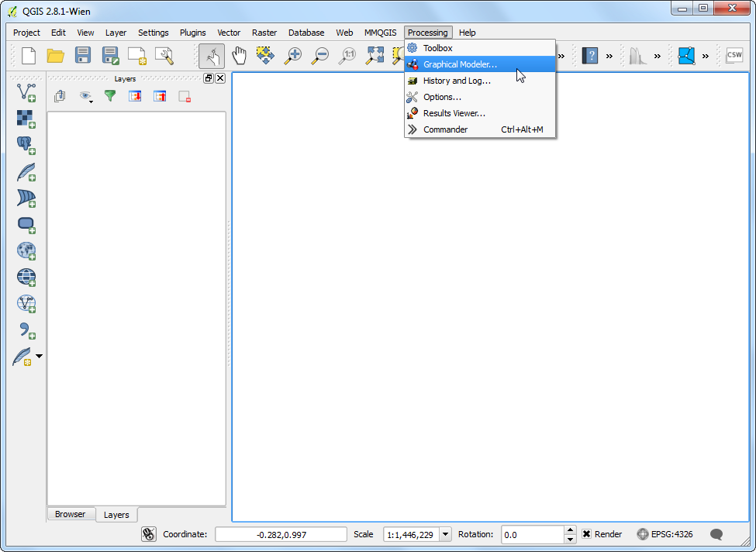Switch to the Browser tab

[71, 514]
